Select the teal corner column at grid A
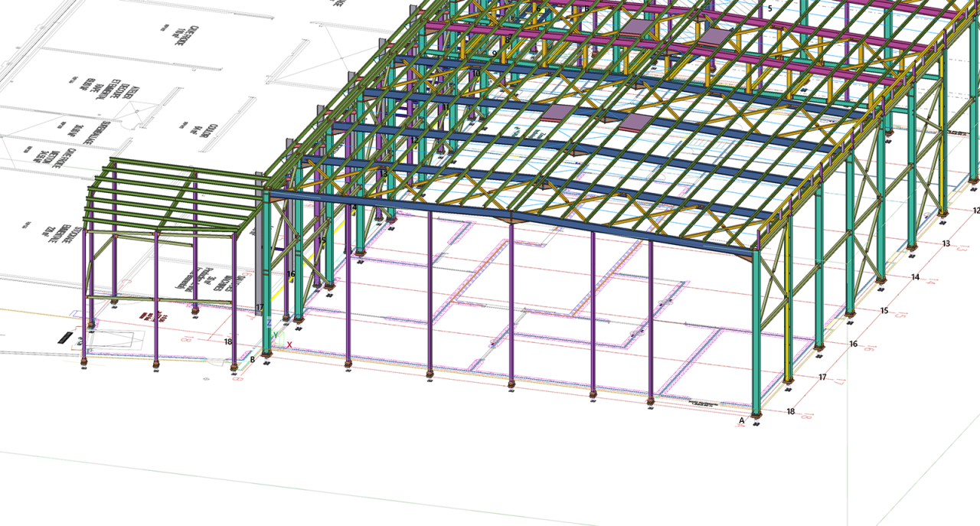980x526 pixels. pos(756,337)
